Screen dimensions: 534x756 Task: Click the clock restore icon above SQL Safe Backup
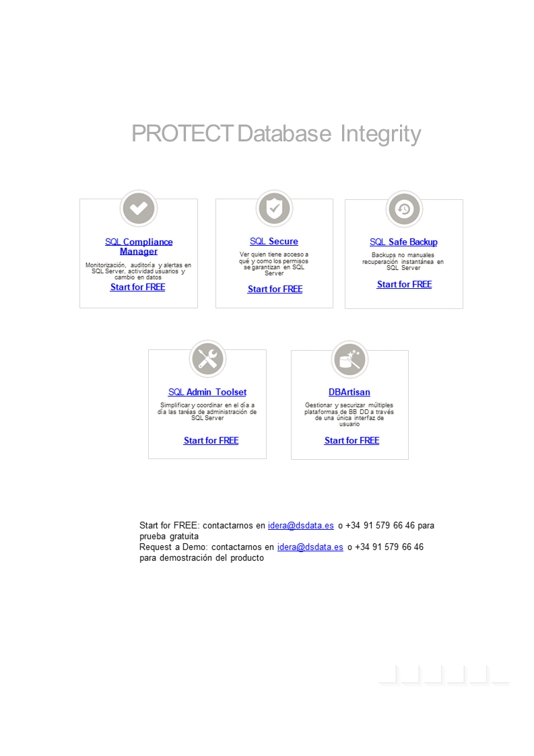(x=404, y=209)
